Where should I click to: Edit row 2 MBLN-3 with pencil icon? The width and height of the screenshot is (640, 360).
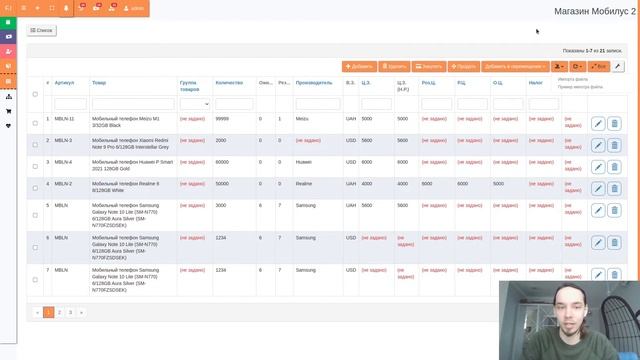point(598,145)
